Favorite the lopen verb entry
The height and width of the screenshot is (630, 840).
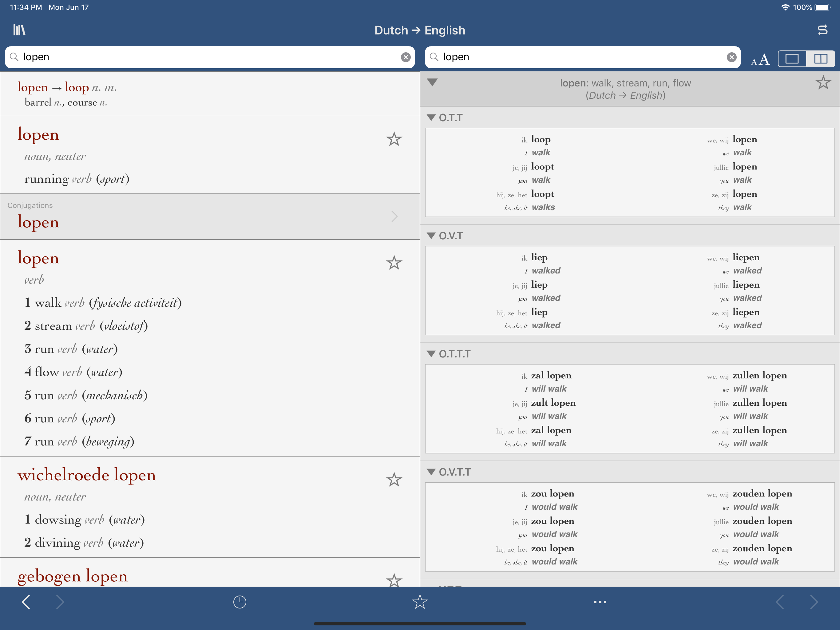coord(394,263)
